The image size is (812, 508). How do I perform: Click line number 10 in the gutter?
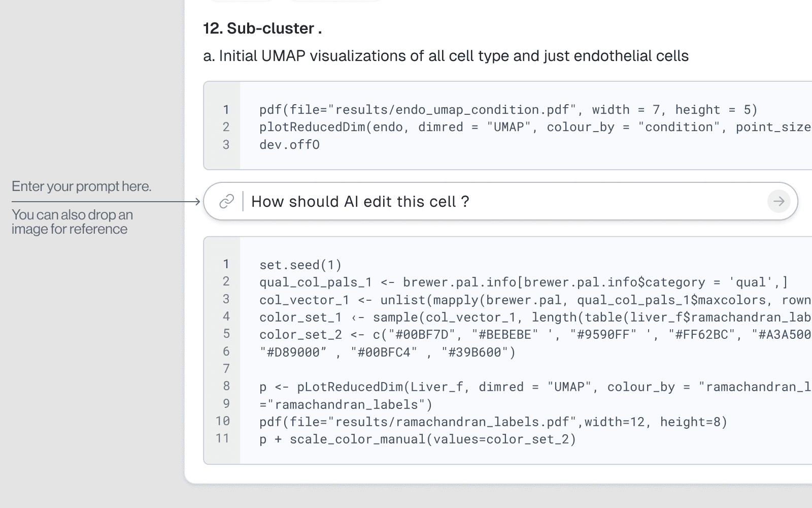[223, 421]
